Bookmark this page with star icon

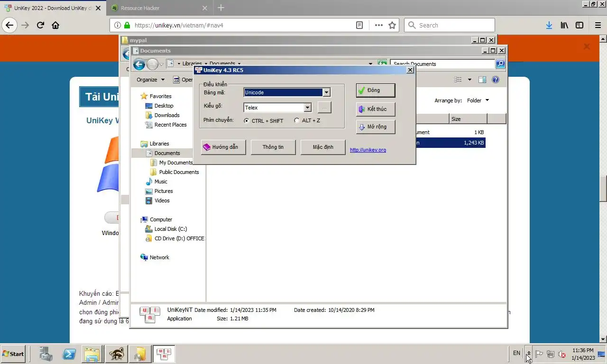point(392,25)
